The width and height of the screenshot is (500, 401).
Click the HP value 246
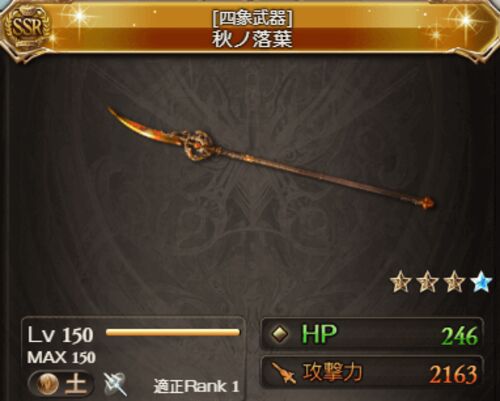tap(460, 336)
